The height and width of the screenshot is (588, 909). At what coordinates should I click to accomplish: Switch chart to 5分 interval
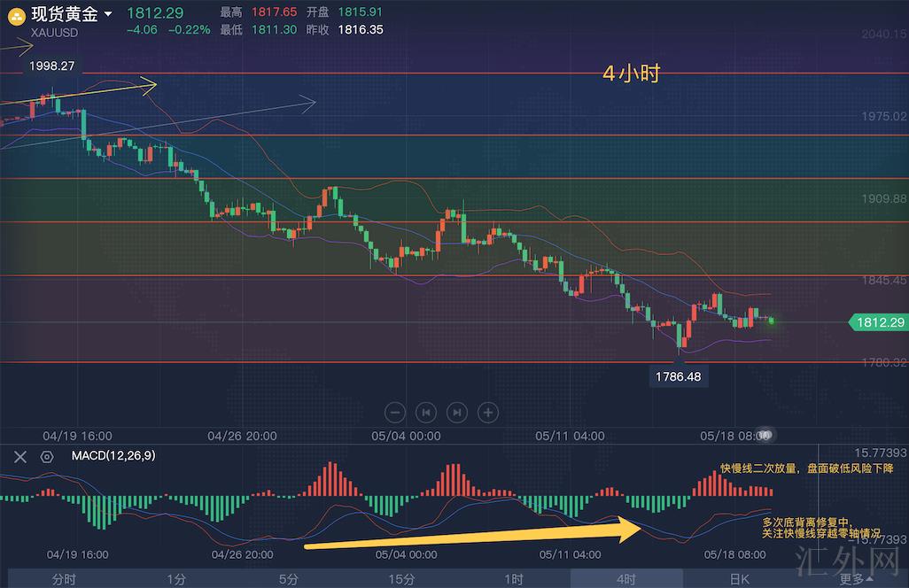point(289,579)
